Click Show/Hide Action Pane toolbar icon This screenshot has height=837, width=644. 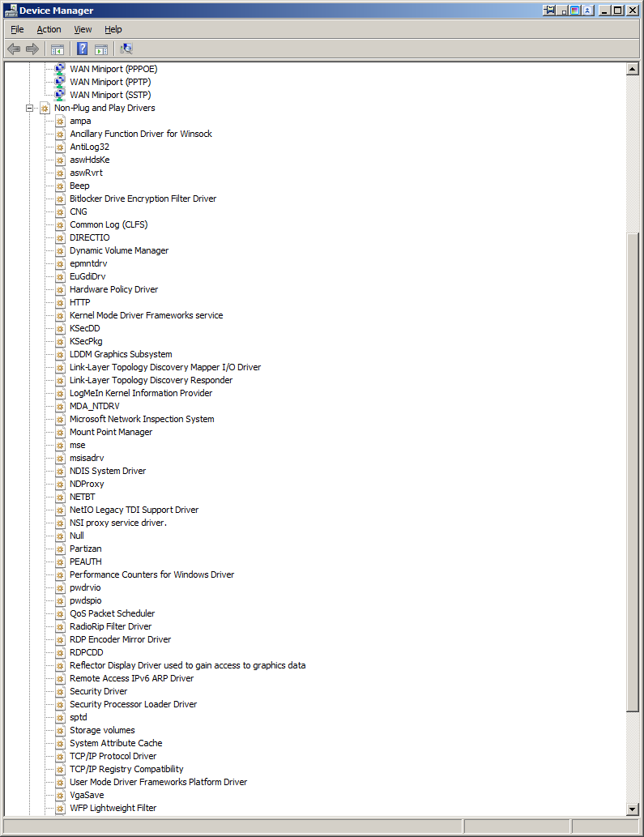pyautogui.click(x=101, y=49)
